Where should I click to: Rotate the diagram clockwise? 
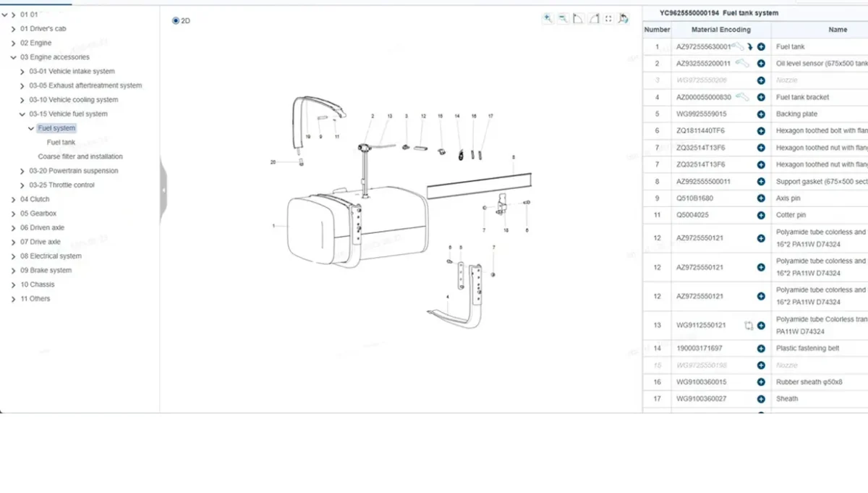593,19
